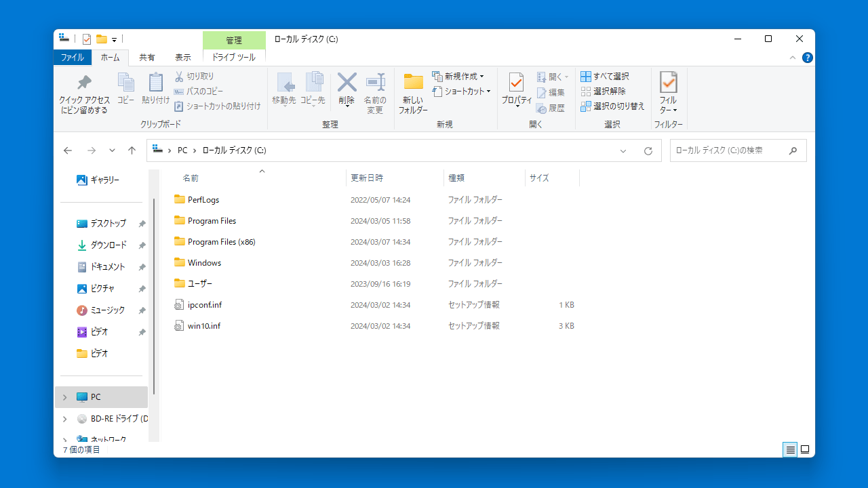Sort by サイズ (Size) column header
This screenshot has height=488, width=868.
coord(552,178)
